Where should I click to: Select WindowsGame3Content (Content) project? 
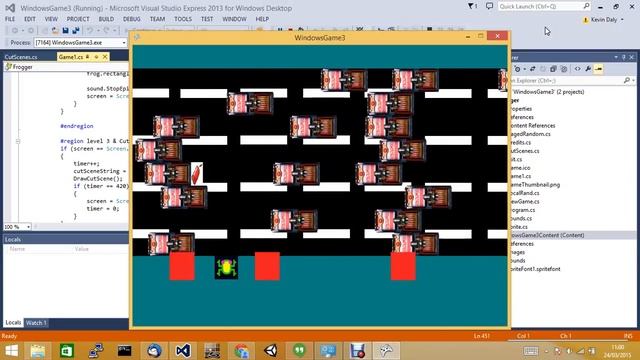548,236
